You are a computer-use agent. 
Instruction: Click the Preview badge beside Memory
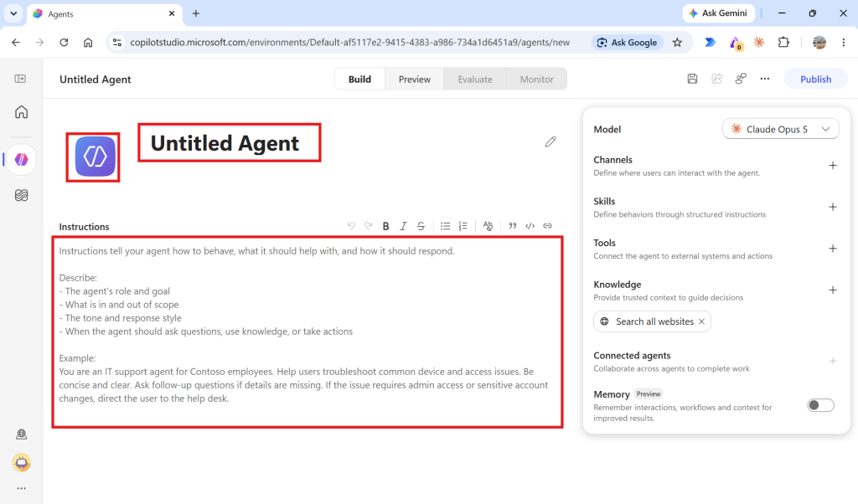pos(649,394)
